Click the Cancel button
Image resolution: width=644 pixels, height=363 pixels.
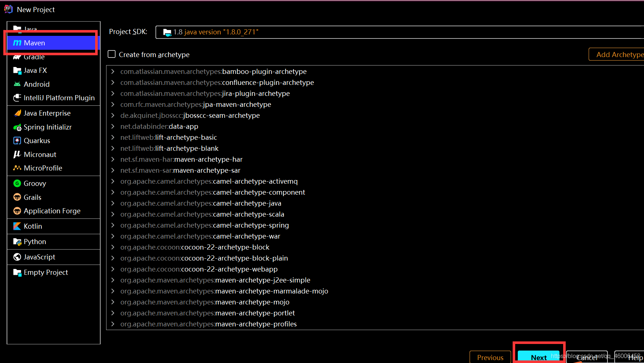[587, 357]
